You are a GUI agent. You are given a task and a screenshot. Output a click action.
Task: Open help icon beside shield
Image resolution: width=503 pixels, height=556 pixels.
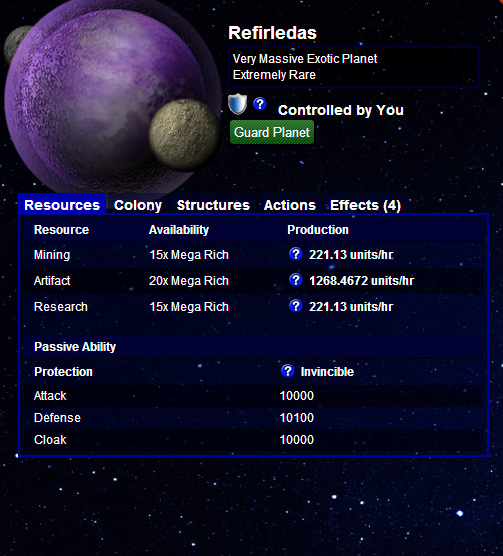pos(260,104)
